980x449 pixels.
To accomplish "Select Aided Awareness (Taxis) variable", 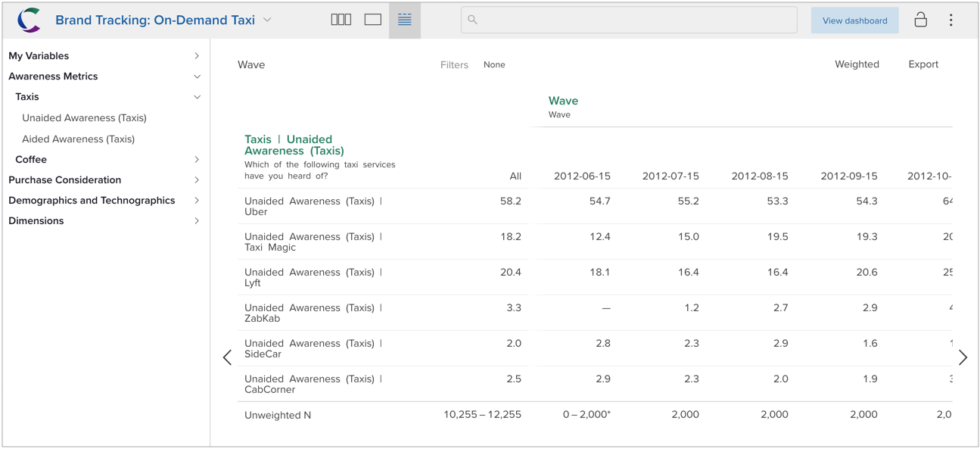I will (78, 139).
